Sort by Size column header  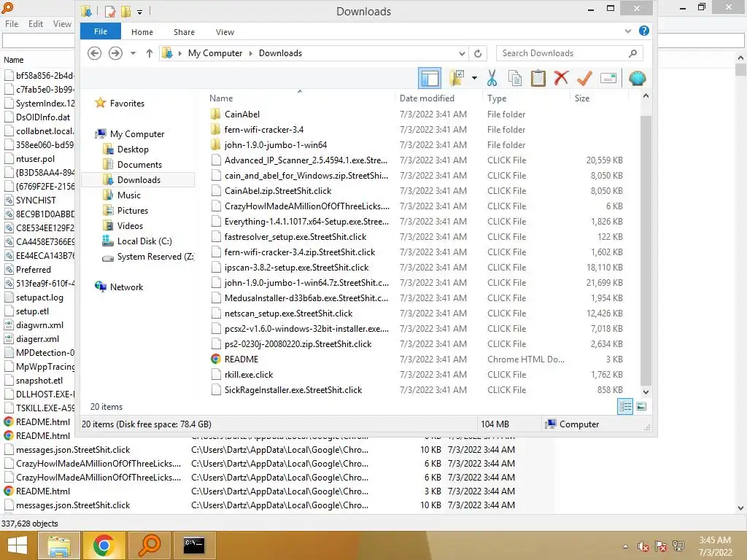pyautogui.click(x=581, y=98)
